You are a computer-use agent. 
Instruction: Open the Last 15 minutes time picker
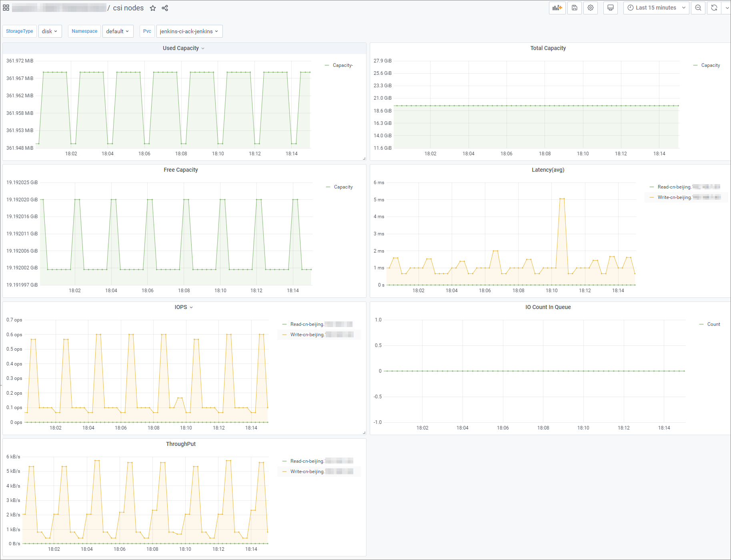point(656,8)
